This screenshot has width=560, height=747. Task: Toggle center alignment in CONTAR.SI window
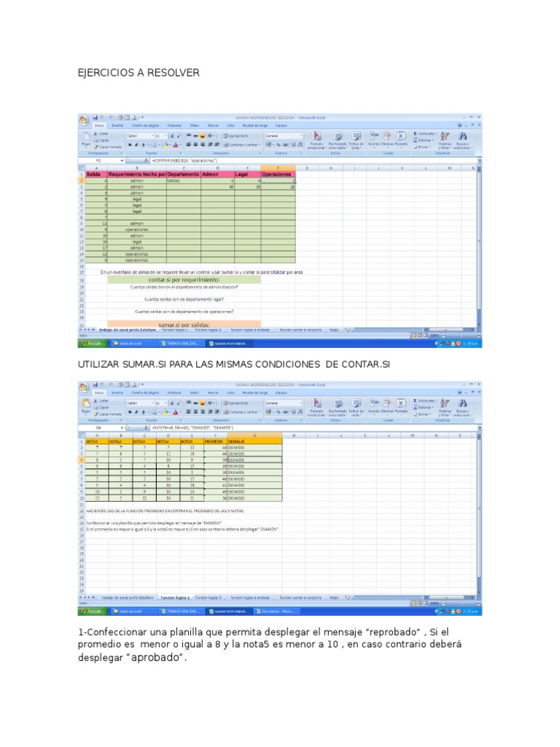[x=195, y=145]
